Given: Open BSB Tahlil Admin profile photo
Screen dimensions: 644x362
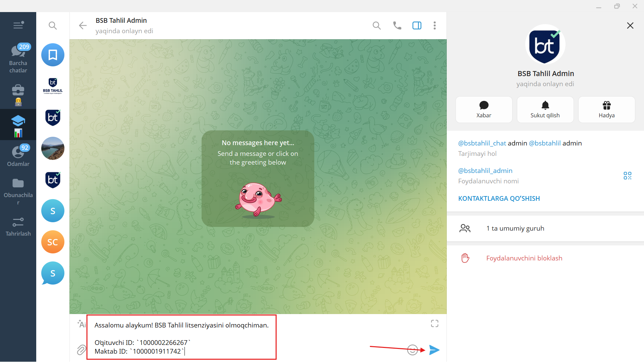Looking at the screenshot, I should click(x=545, y=44).
